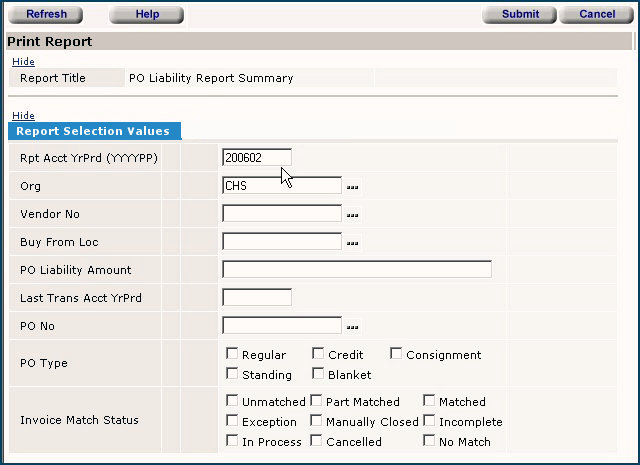Check the Consignment PO Type option
The image size is (640, 465).
pyautogui.click(x=396, y=354)
